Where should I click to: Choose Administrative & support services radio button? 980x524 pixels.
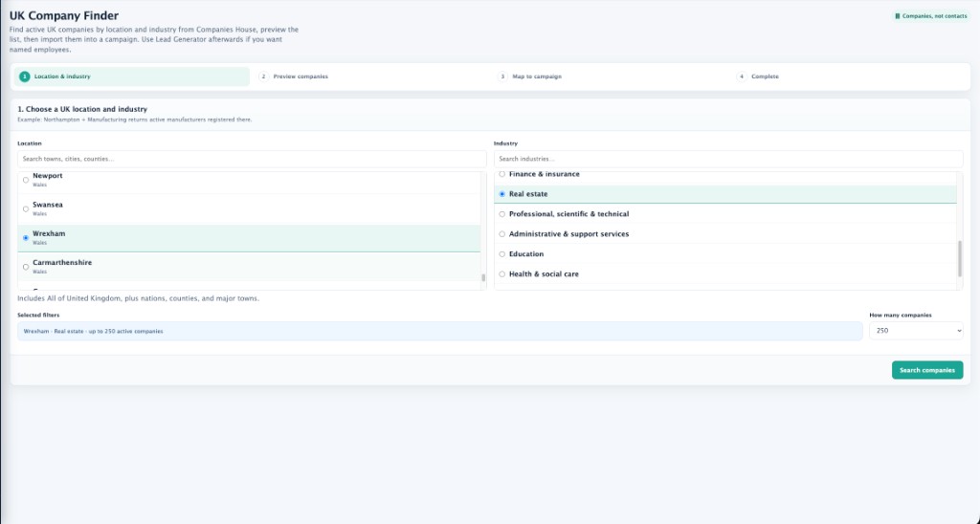[x=501, y=234]
